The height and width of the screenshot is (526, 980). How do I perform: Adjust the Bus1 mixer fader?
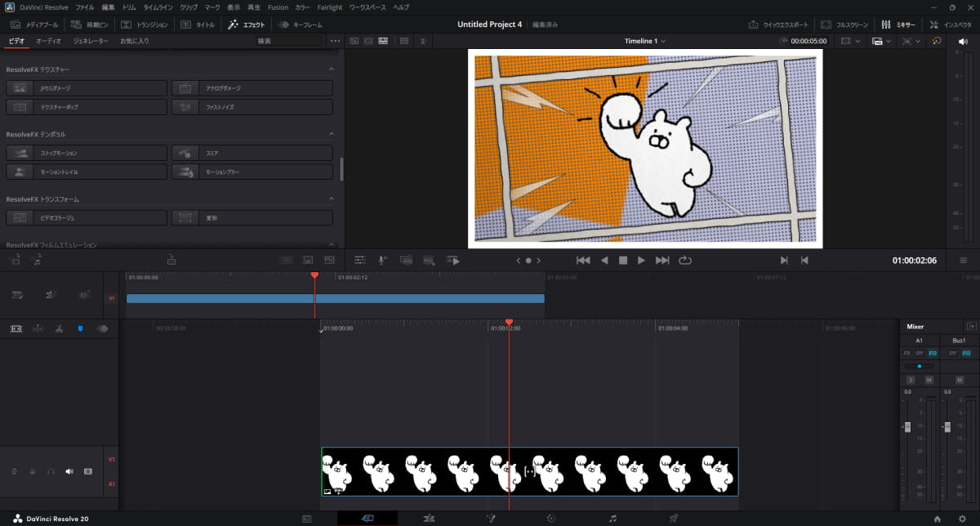coord(947,427)
